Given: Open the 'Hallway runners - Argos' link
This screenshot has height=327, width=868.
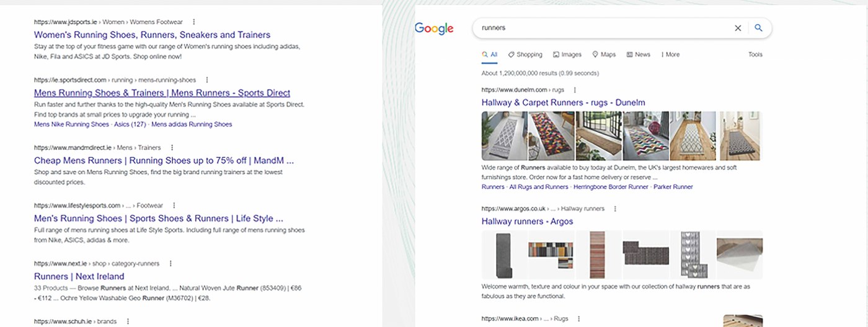Looking at the screenshot, I should tap(527, 221).
